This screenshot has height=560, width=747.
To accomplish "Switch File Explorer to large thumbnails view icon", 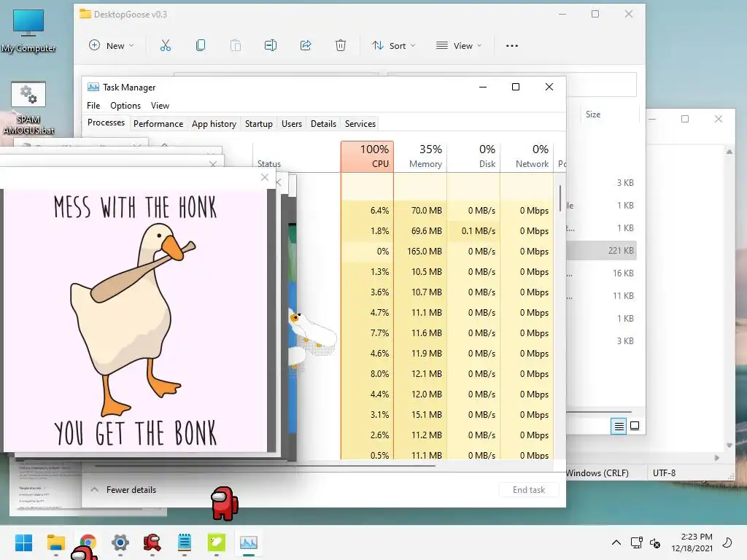I will [635, 426].
